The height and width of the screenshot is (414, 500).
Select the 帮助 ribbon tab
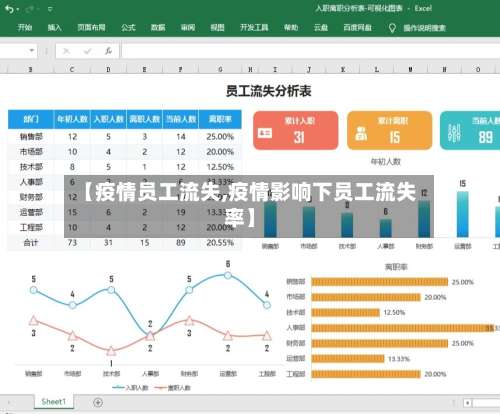click(x=291, y=28)
